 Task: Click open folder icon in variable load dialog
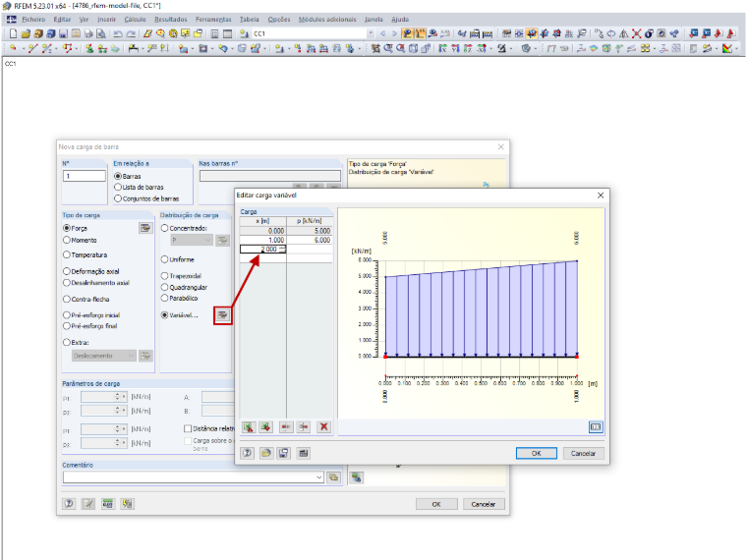tap(265, 453)
